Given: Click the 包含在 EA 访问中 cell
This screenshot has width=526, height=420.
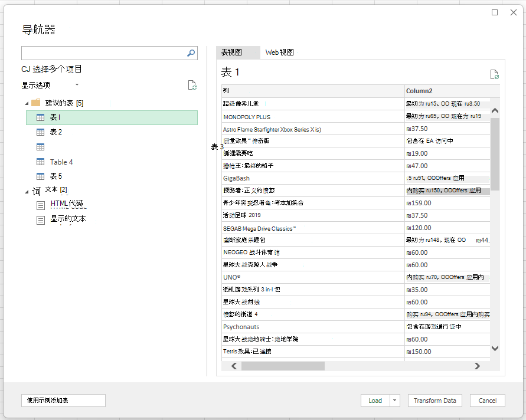Looking at the screenshot, I should (x=447, y=141).
